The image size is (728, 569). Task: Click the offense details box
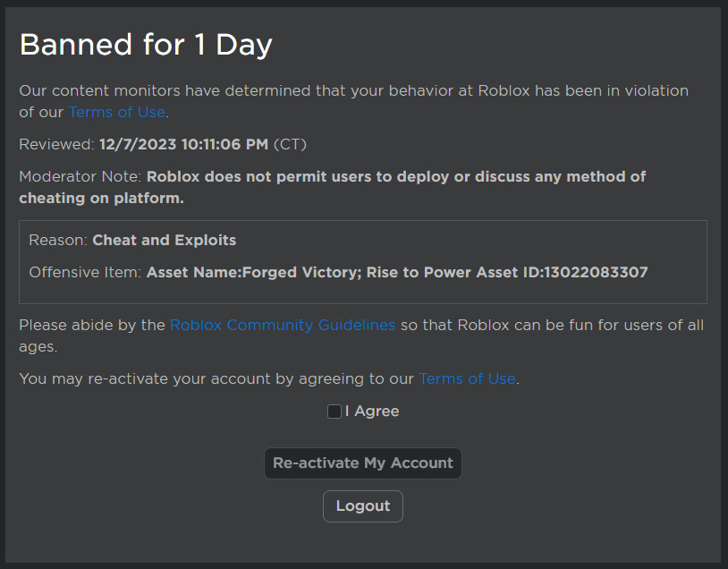click(362, 256)
